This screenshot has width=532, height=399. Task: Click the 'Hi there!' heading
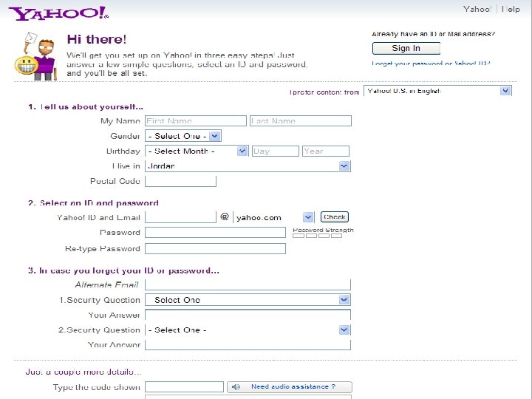coord(97,39)
